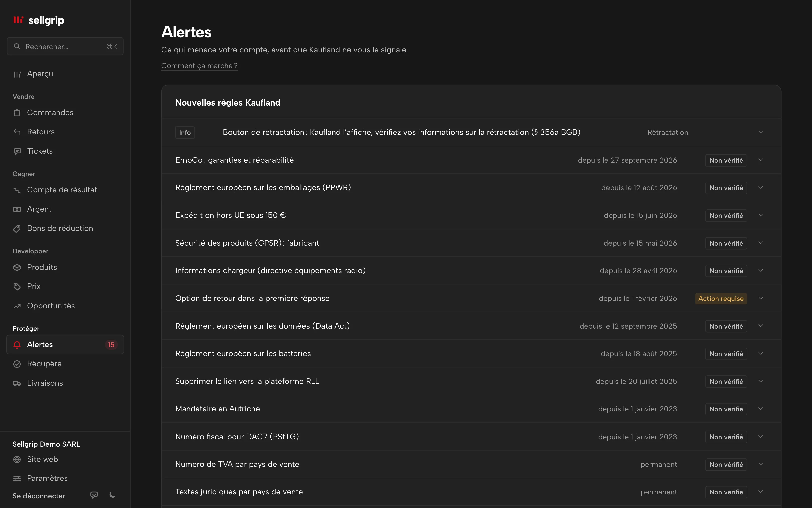Click the Site web globe icon

pyautogui.click(x=17, y=459)
